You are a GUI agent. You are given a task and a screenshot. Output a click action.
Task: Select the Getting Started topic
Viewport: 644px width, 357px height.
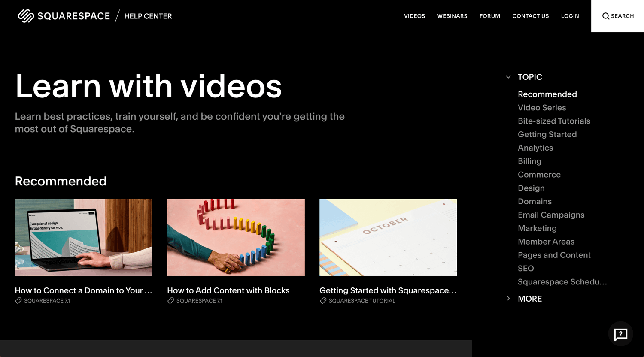[x=547, y=134]
